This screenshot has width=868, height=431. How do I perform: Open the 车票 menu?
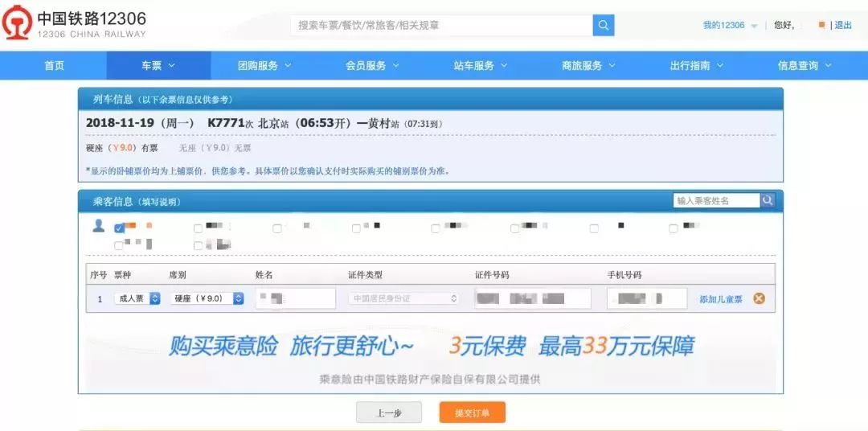click(158, 65)
